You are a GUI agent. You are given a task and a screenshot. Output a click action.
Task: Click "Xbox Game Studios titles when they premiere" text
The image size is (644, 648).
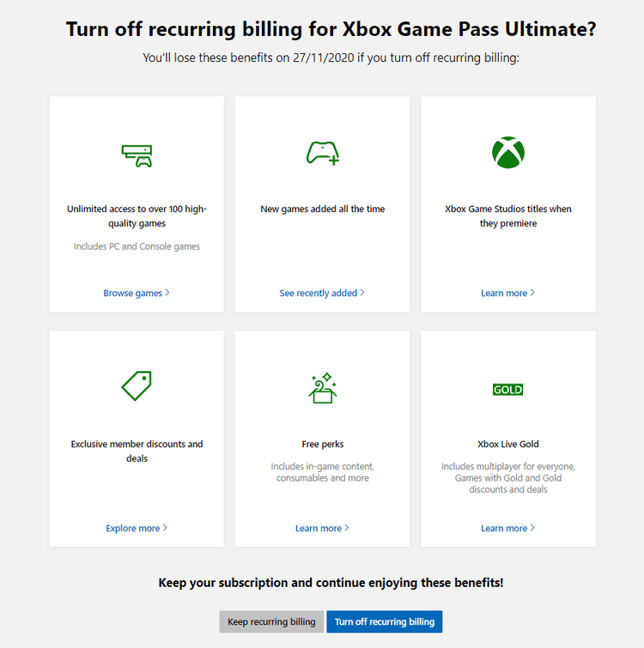pyautogui.click(x=508, y=216)
